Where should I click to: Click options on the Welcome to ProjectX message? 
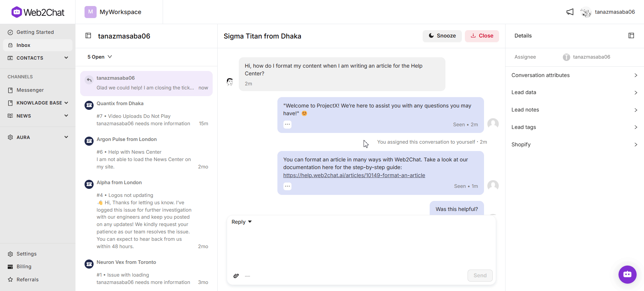287,124
